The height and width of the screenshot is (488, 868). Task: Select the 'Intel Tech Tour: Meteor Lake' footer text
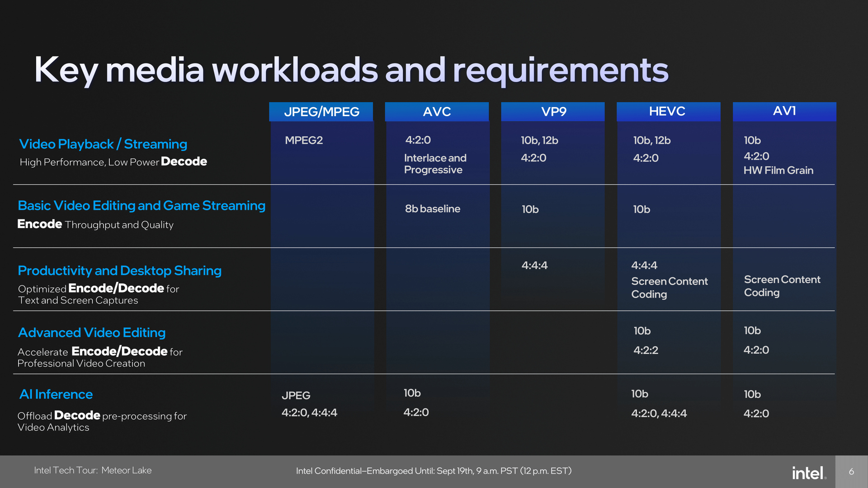click(93, 470)
